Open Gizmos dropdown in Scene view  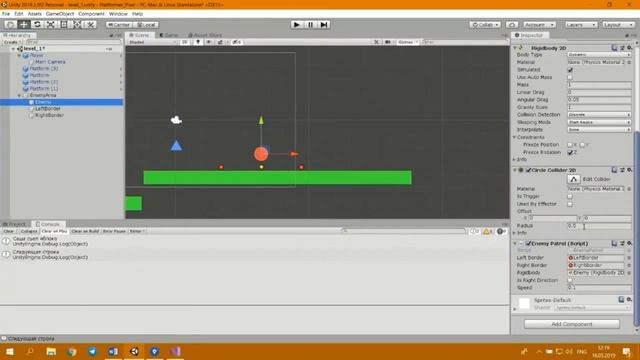click(x=408, y=42)
